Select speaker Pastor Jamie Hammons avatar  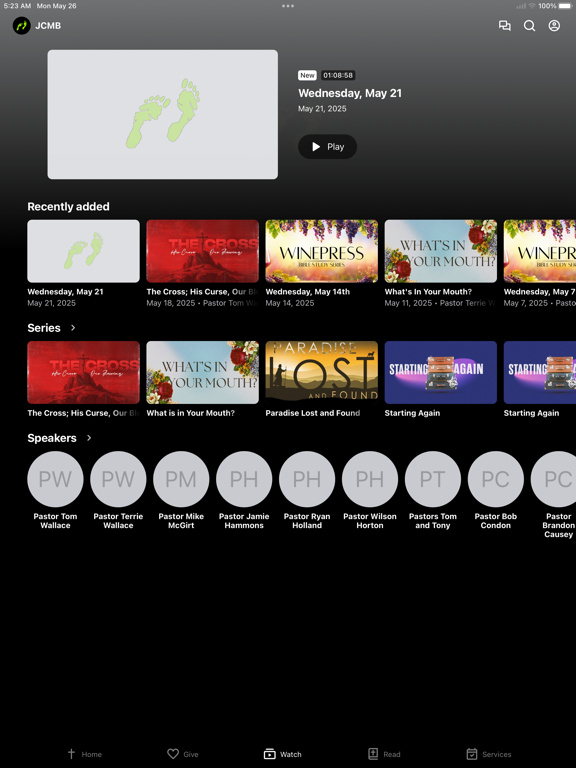tap(244, 479)
